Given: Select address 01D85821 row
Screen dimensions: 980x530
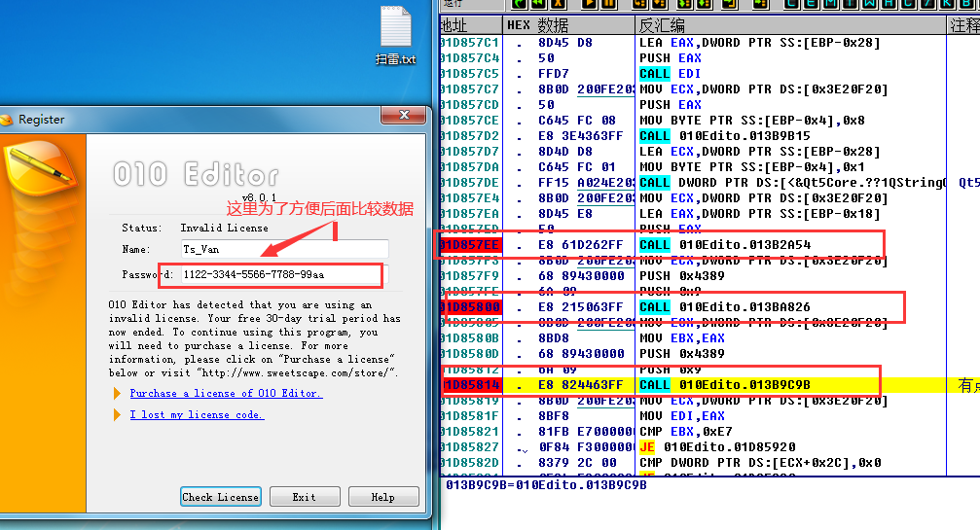Looking at the screenshot, I should [x=470, y=432].
